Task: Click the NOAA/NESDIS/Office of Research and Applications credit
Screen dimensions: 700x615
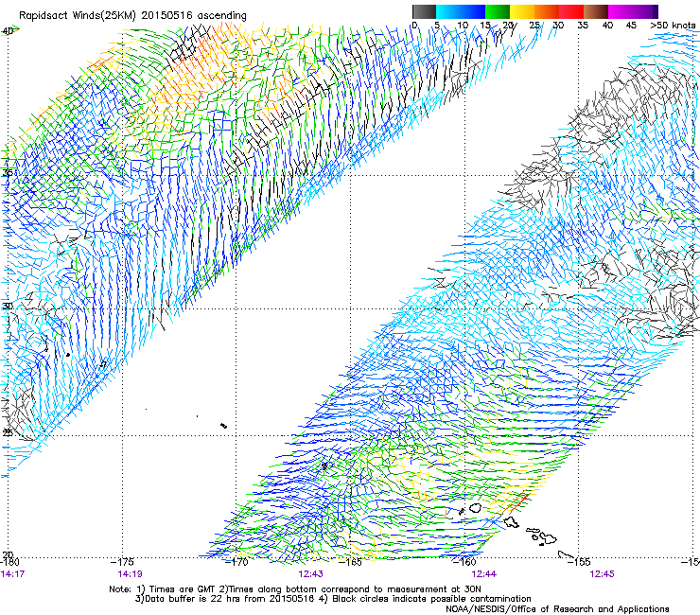Action: (557, 609)
